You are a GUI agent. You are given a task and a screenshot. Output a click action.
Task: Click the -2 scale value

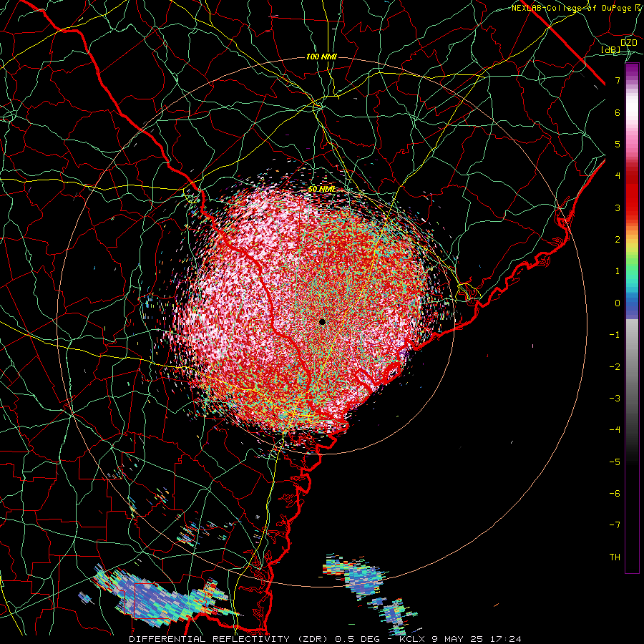pos(615,367)
